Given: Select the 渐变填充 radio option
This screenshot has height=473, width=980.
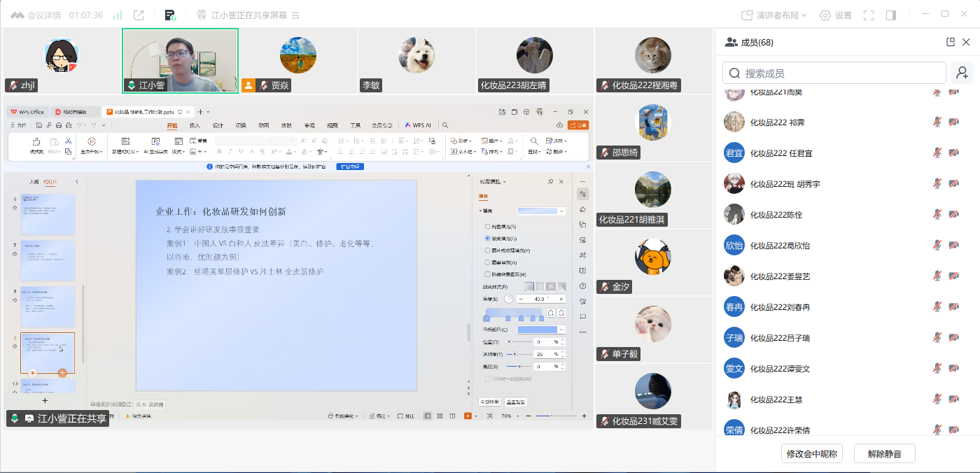Looking at the screenshot, I should pos(487,239).
